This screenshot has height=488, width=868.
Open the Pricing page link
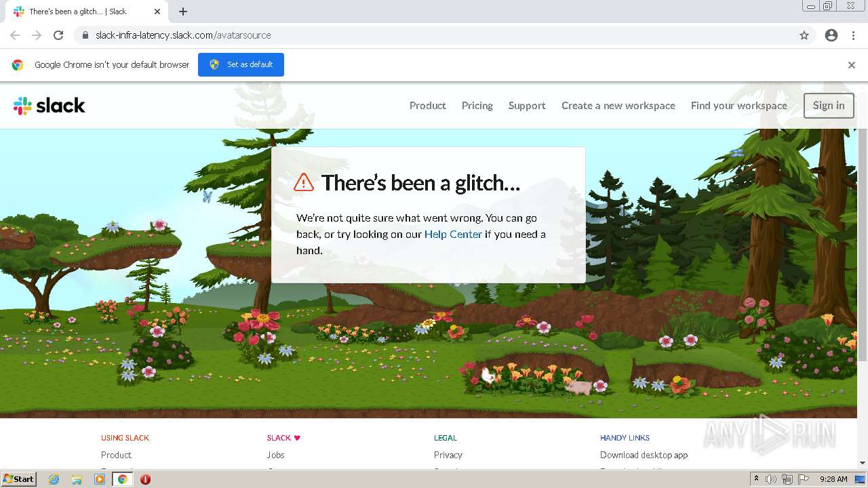tap(477, 106)
